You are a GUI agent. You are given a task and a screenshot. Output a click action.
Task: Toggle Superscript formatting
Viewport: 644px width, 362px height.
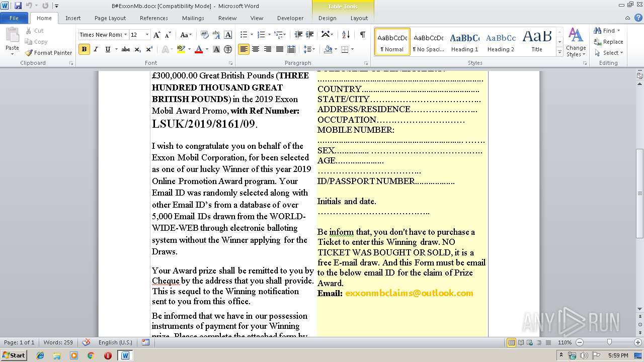coord(149,49)
